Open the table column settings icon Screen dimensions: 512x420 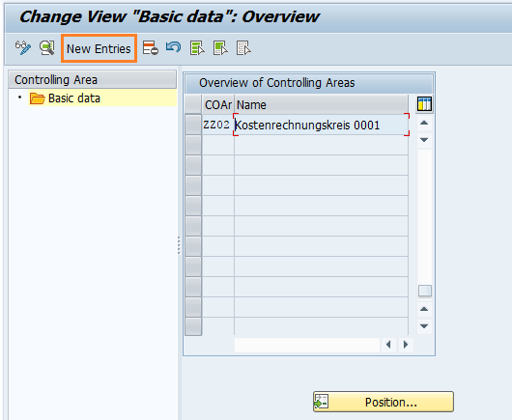point(424,104)
